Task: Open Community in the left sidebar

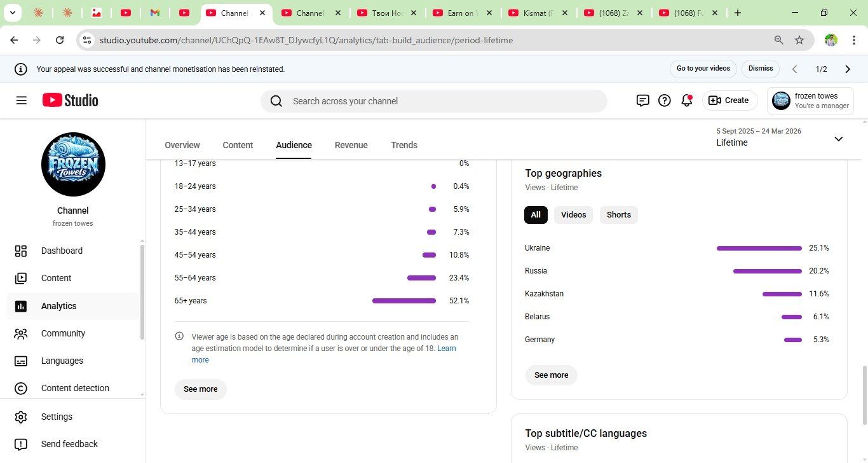Action: pos(63,333)
